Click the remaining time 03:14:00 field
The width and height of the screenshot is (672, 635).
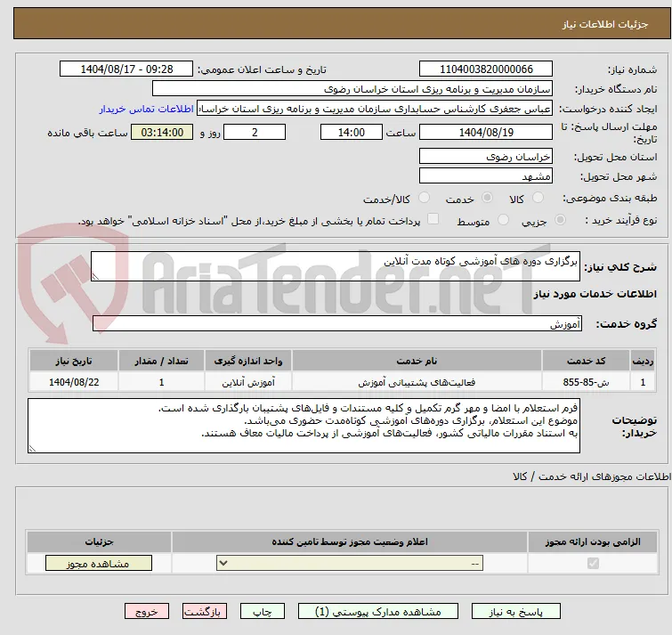(x=162, y=132)
